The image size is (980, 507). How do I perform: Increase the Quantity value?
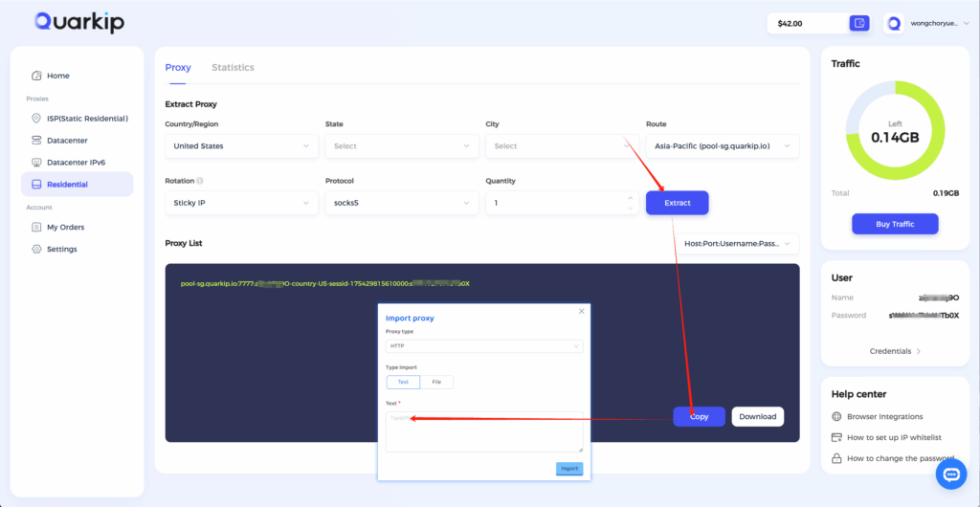point(630,198)
